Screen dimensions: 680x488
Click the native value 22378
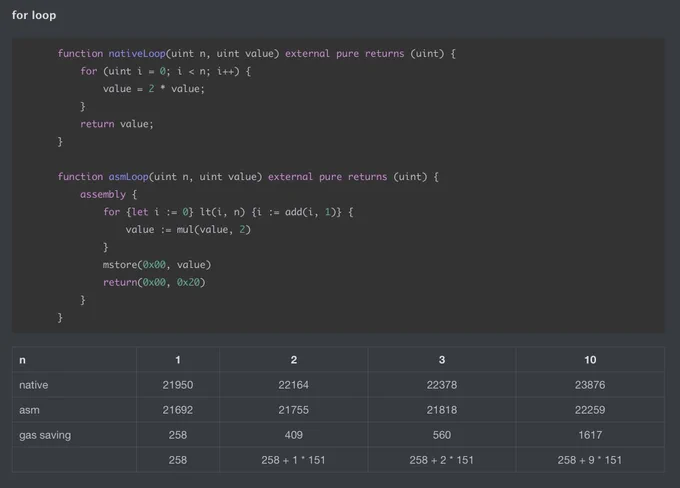pos(442,385)
